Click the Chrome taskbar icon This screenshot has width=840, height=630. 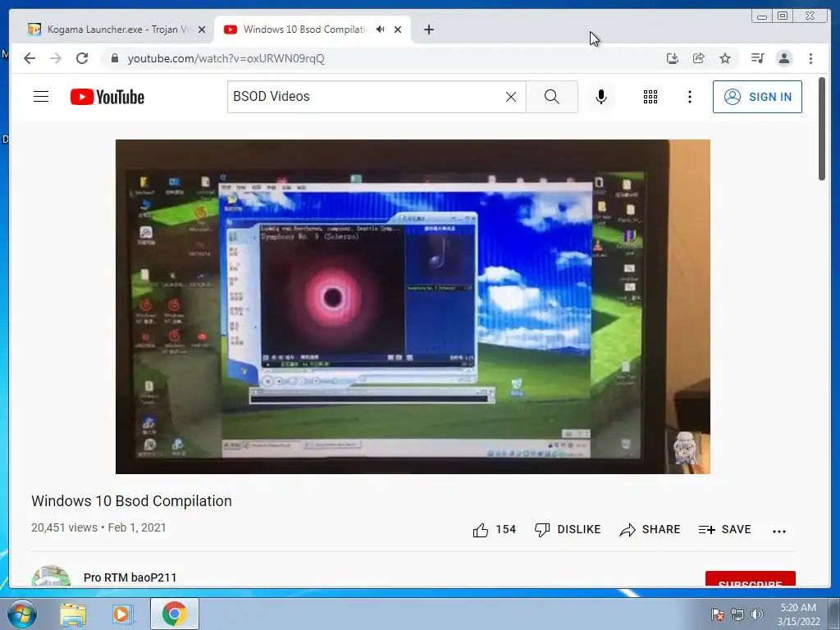[x=174, y=614]
